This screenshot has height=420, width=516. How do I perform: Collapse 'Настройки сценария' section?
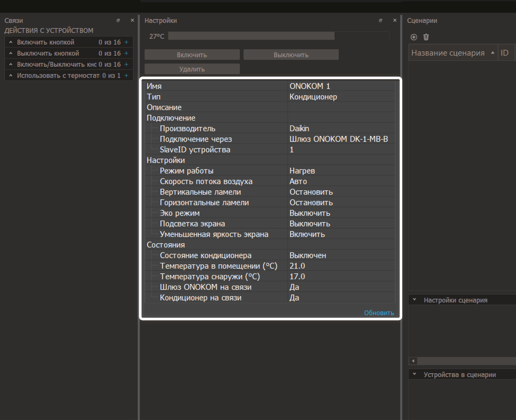[x=415, y=300]
